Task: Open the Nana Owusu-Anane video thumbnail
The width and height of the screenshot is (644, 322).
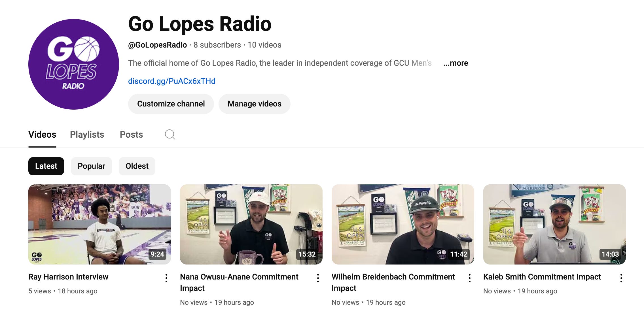Action: pos(251,224)
